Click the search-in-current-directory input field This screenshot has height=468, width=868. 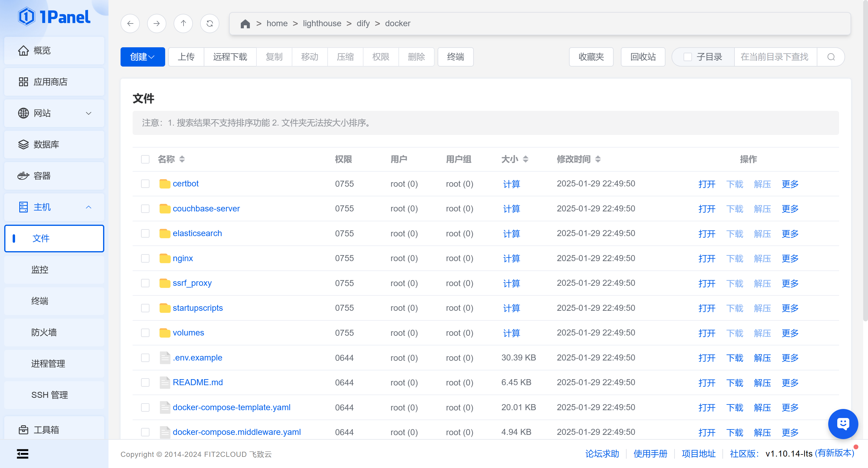click(775, 57)
